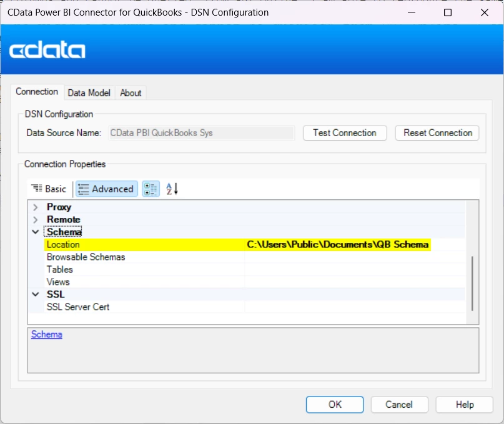Open the Connection tab
The width and height of the screenshot is (504, 424).
[x=37, y=92]
